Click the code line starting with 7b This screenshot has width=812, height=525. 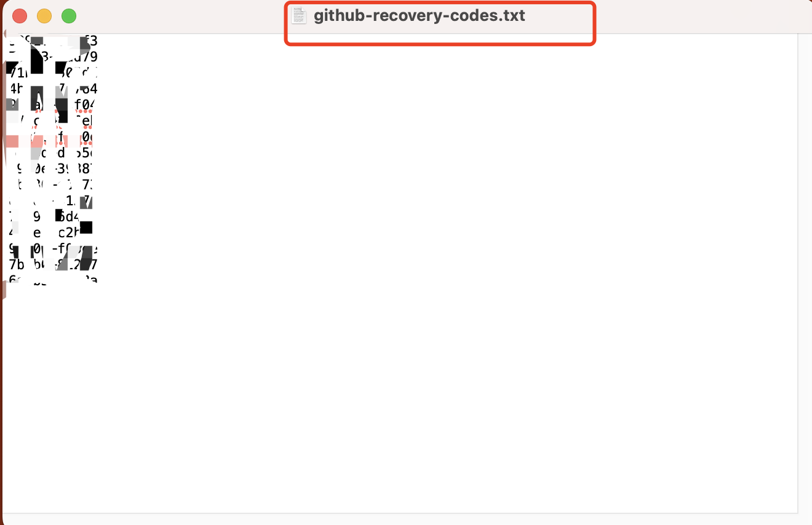pos(52,265)
